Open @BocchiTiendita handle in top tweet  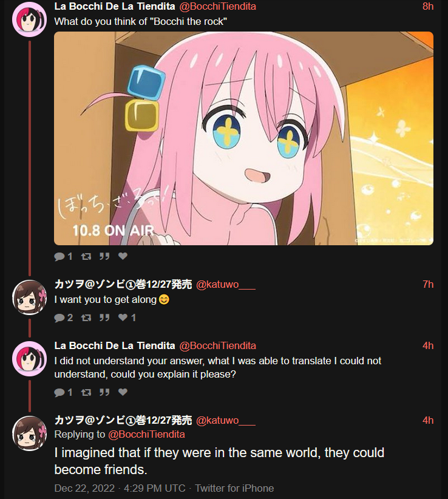tap(218, 6)
